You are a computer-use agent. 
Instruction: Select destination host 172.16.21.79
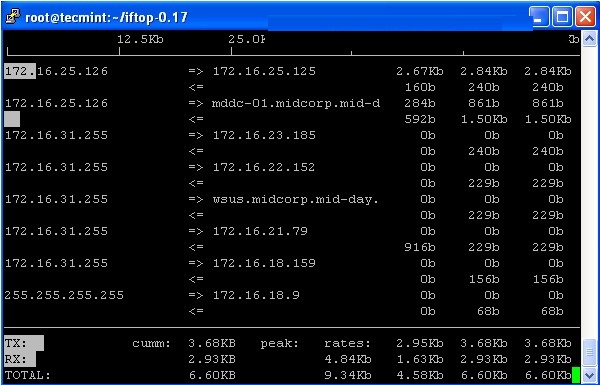(x=260, y=231)
